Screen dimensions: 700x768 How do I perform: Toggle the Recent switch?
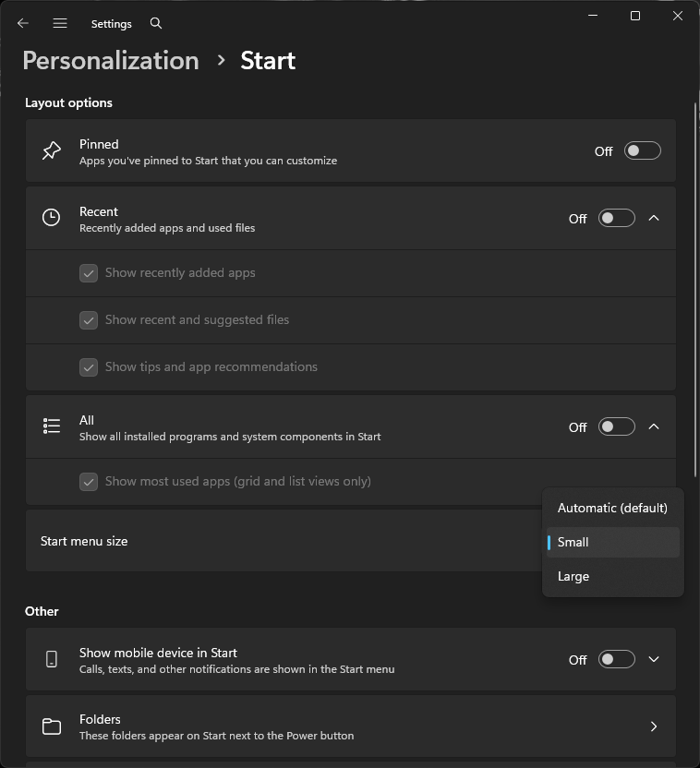pyautogui.click(x=616, y=218)
